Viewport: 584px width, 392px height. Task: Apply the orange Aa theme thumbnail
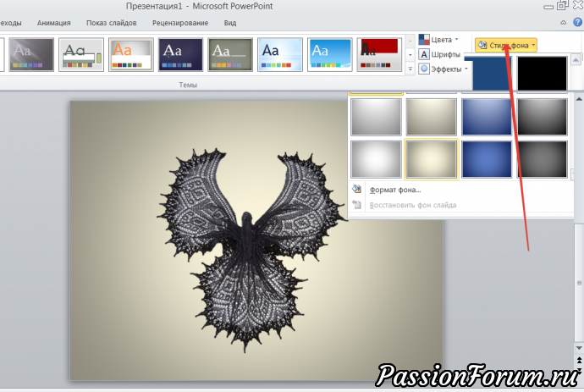(x=130, y=53)
